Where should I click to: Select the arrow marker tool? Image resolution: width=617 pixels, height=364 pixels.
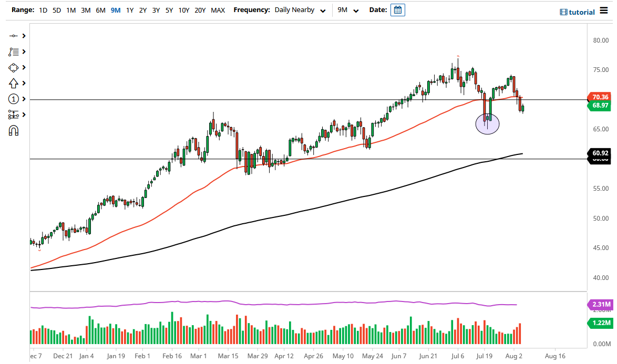click(13, 84)
